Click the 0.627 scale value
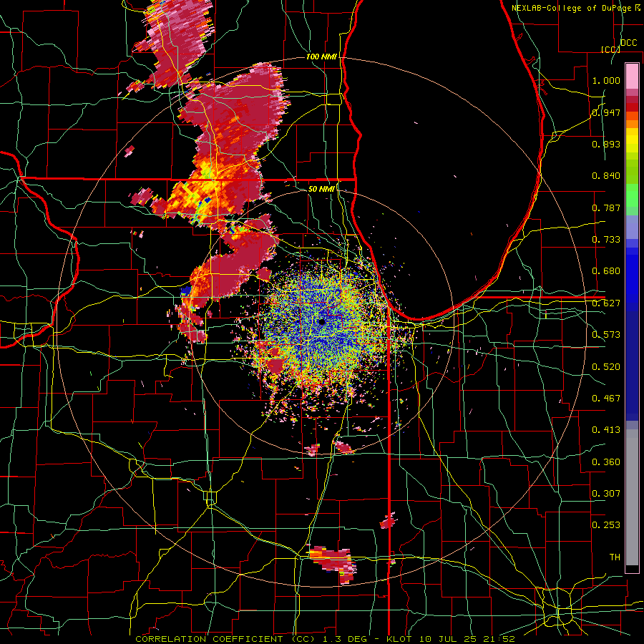Image resolution: width=644 pixels, height=644 pixels. pyautogui.click(x=606, y=303)
